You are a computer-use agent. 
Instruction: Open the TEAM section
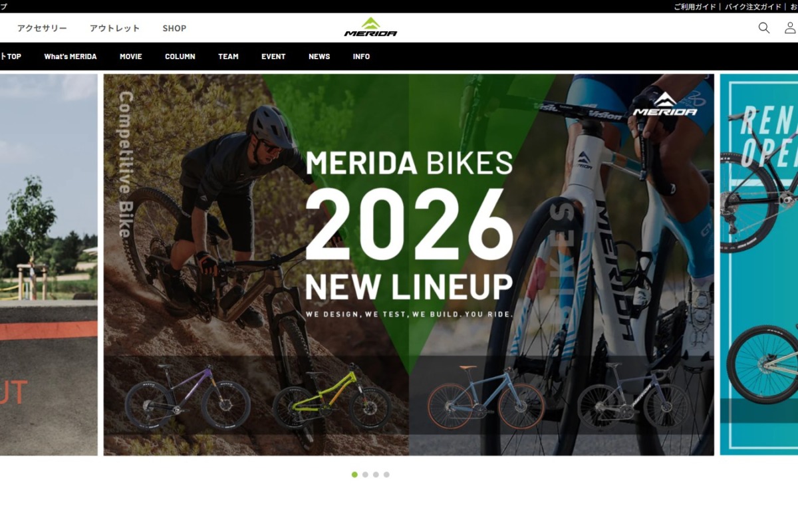[228, 57]
